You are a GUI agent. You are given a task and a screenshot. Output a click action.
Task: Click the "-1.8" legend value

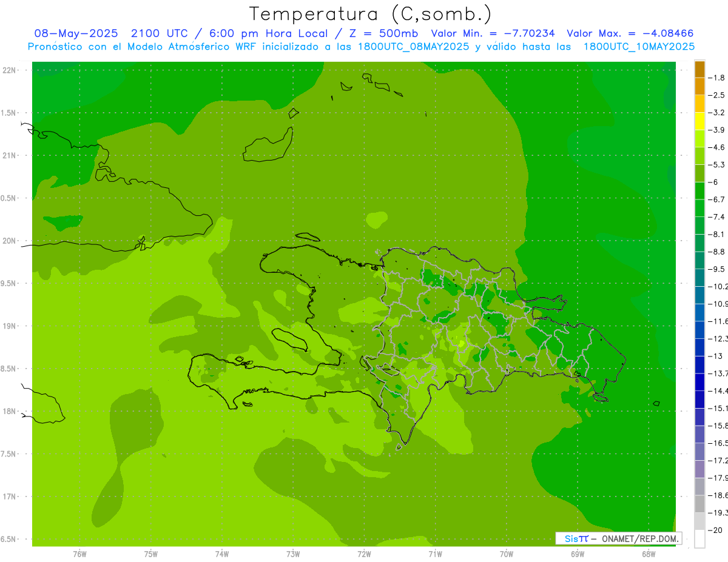(716, 78)
